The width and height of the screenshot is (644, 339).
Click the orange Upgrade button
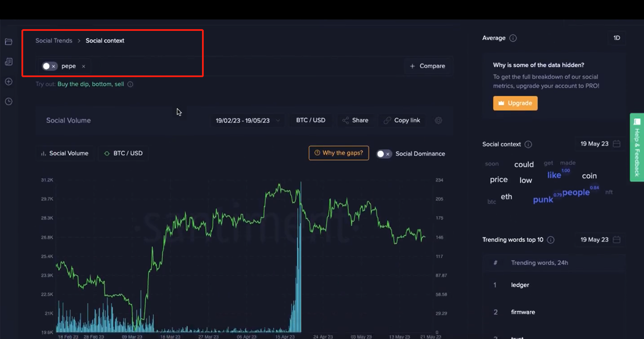point(515,103)
